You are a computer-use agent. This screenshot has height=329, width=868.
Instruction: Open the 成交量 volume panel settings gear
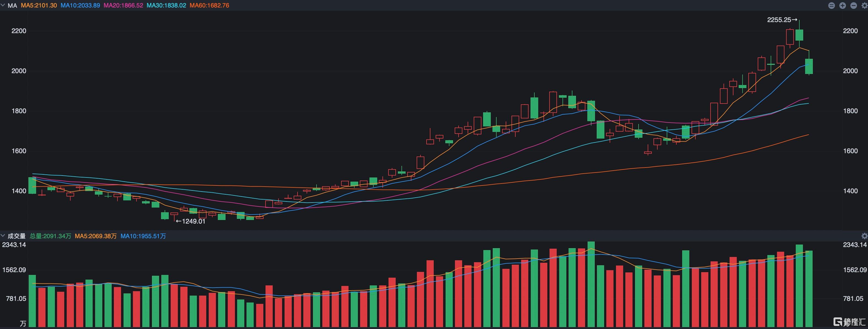[864, 236]
